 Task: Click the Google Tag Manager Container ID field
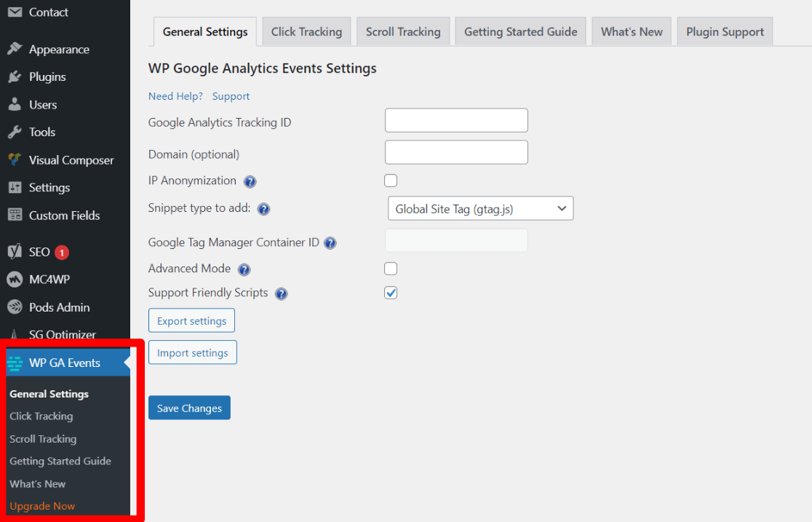coord(456,240)
